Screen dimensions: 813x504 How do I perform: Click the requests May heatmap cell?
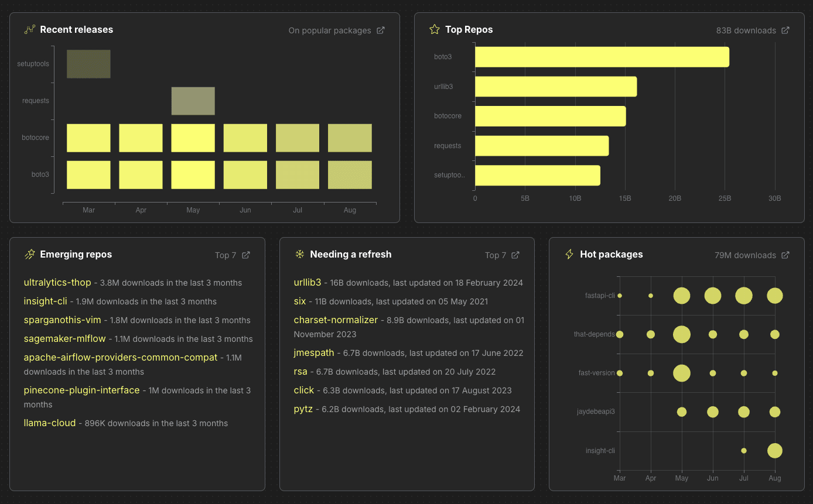193,101
